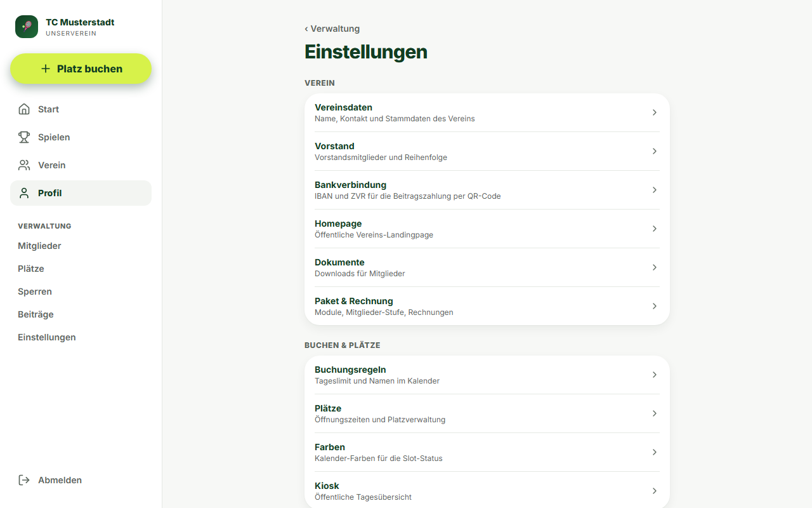Click the Bankverbindung row title

[350, 185]
